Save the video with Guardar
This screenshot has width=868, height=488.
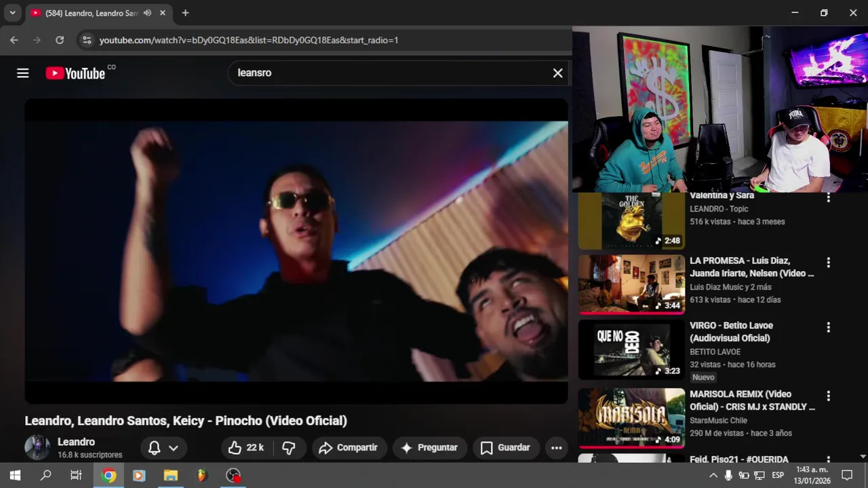click(x=505, y=448)
